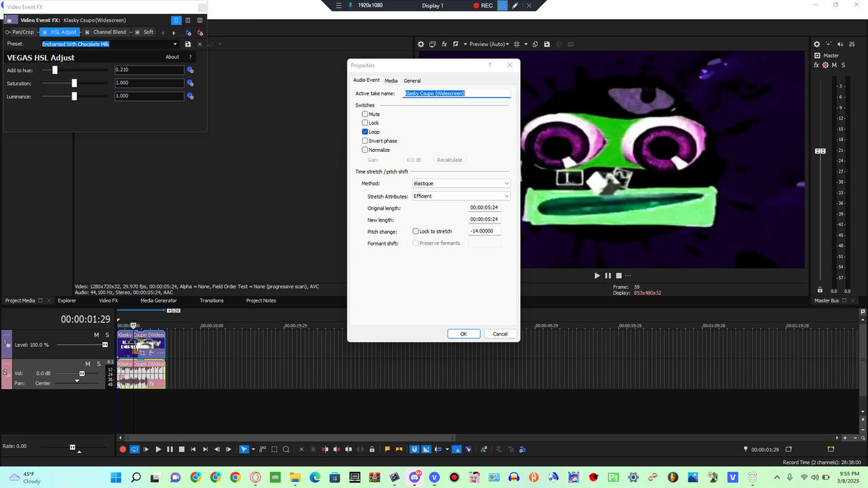Expand the Preset dropdown list
The height and width of the screenshot is (488, 868).
[175, 44]
